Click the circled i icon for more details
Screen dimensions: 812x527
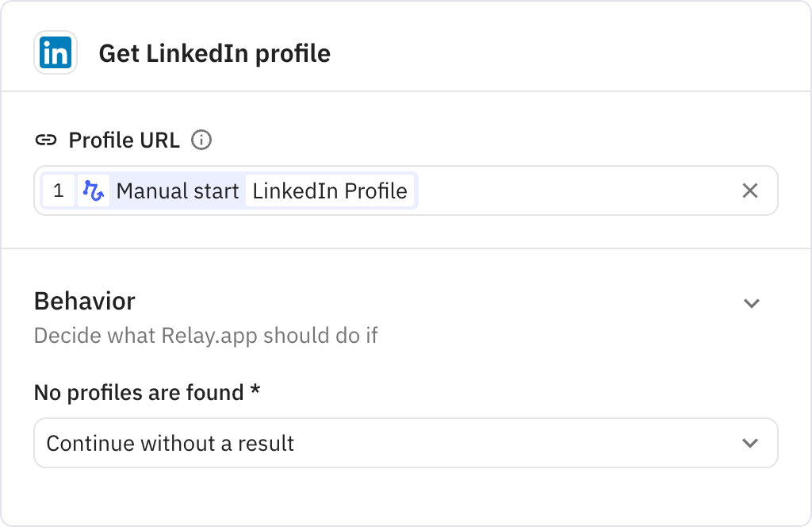coord(202,140)
